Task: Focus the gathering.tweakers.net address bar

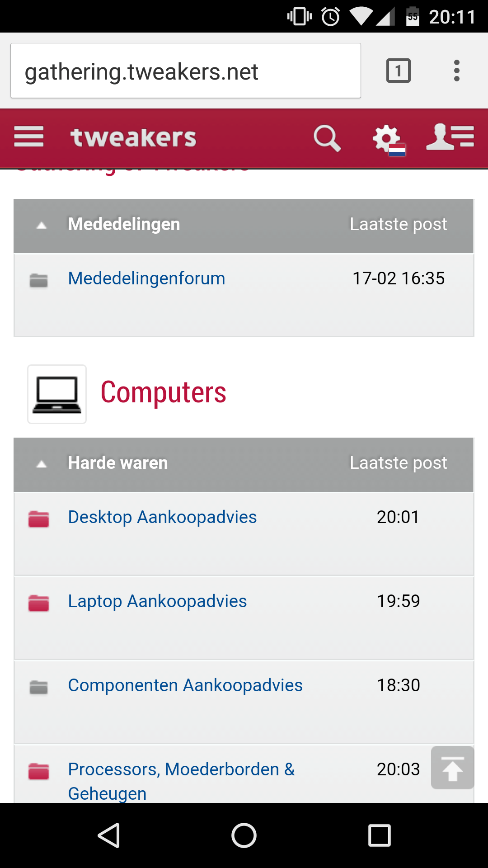Action: [x=185, y=71]
